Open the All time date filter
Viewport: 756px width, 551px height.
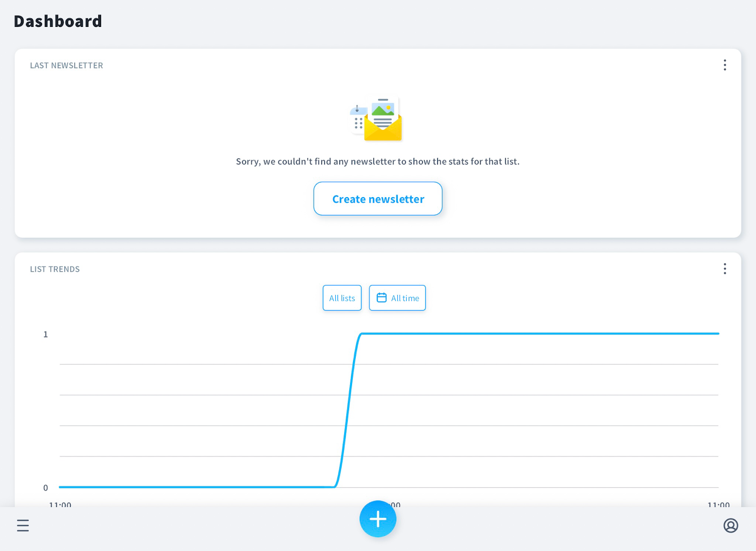point(397,298)
